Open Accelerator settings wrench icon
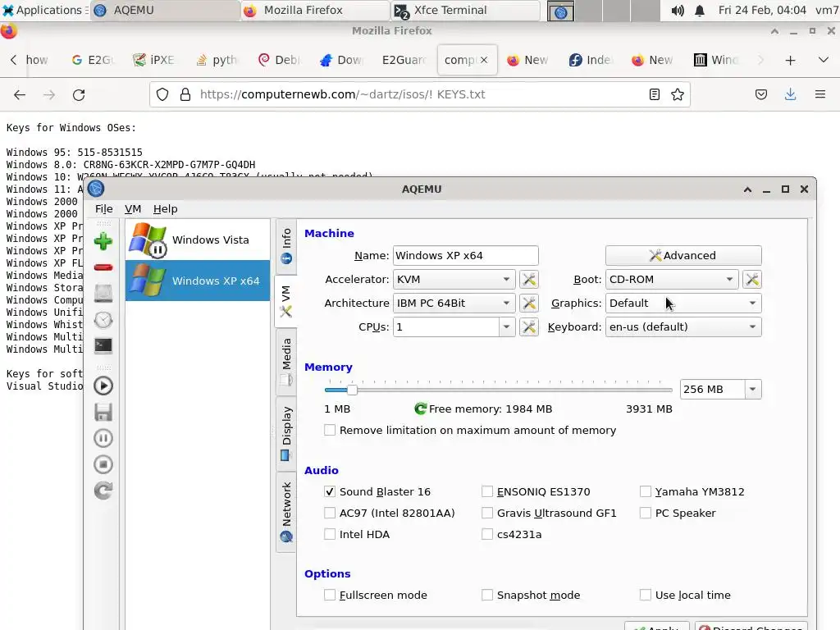 click(529, 279)
